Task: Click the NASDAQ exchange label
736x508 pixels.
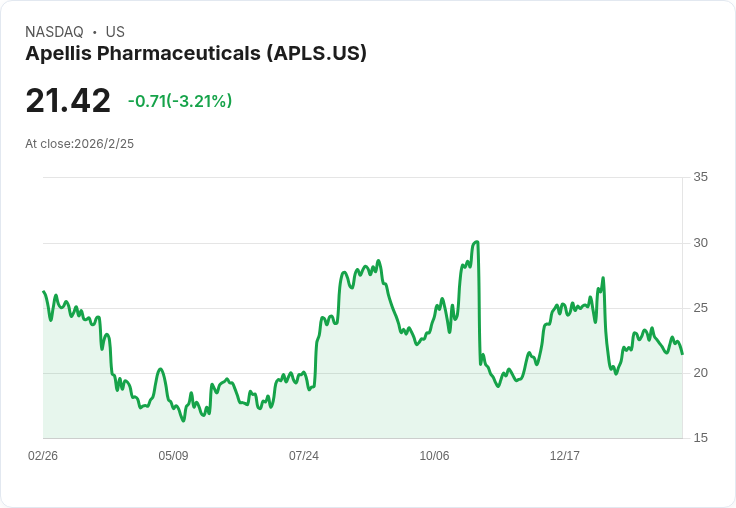Action: point(53,32)
